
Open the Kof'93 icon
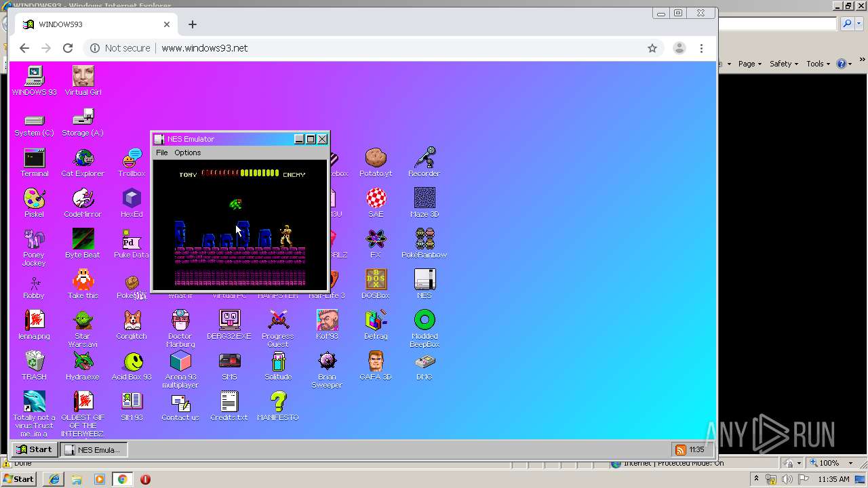327,325
